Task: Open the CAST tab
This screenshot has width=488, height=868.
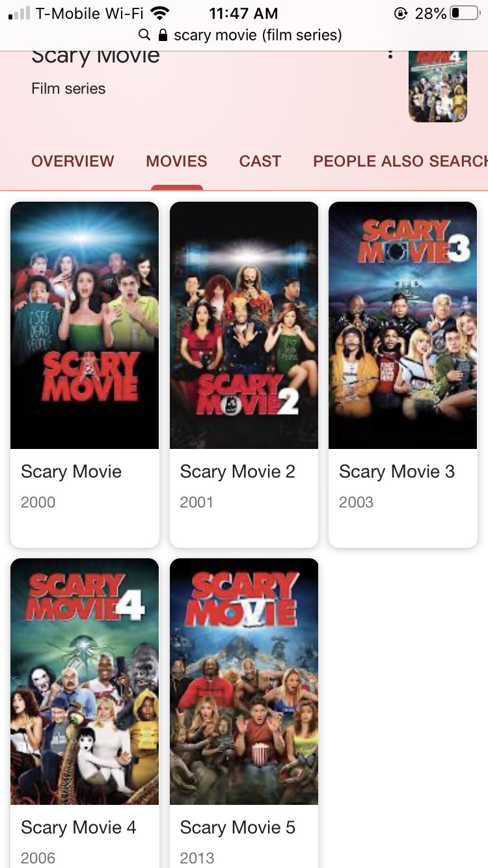Action: click(x=260, y=161)
